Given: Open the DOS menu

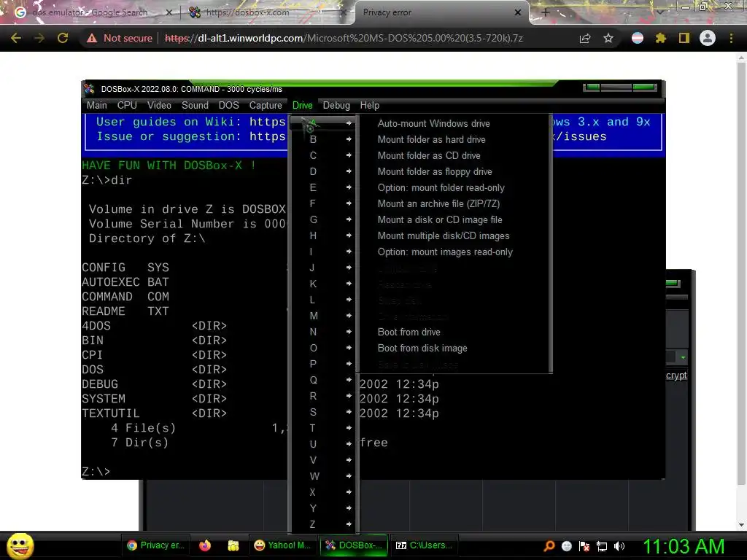Looking at the screenshot, I should click(x=228, y=105).
